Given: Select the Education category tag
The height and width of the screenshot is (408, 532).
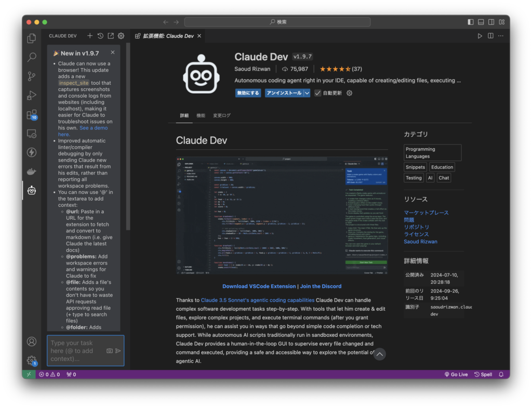Looking at the screenshot, I should 442,167.
